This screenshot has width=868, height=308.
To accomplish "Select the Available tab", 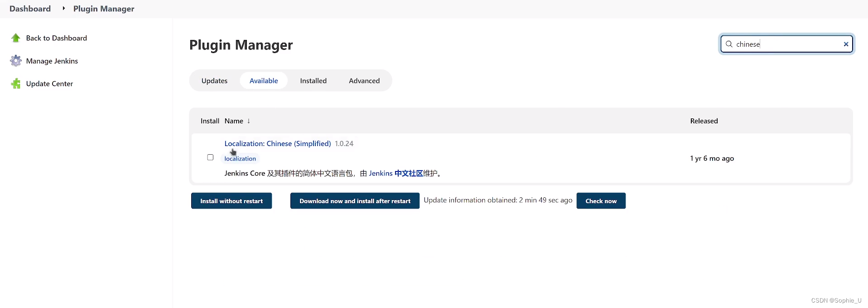I will coord(264,81).
